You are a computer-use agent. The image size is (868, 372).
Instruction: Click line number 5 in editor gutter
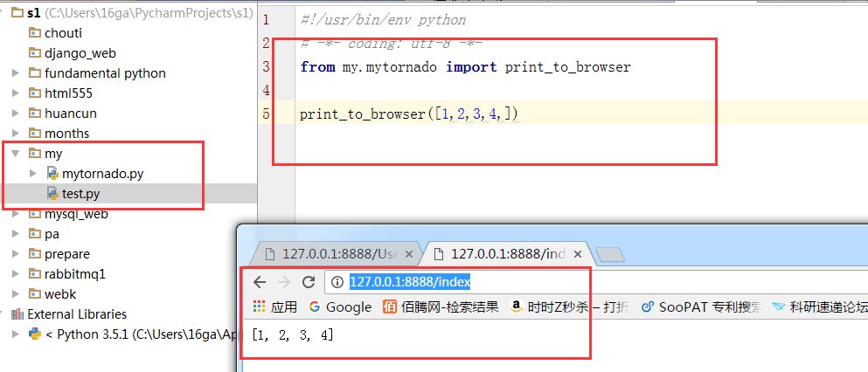click(x=267, y=114)
